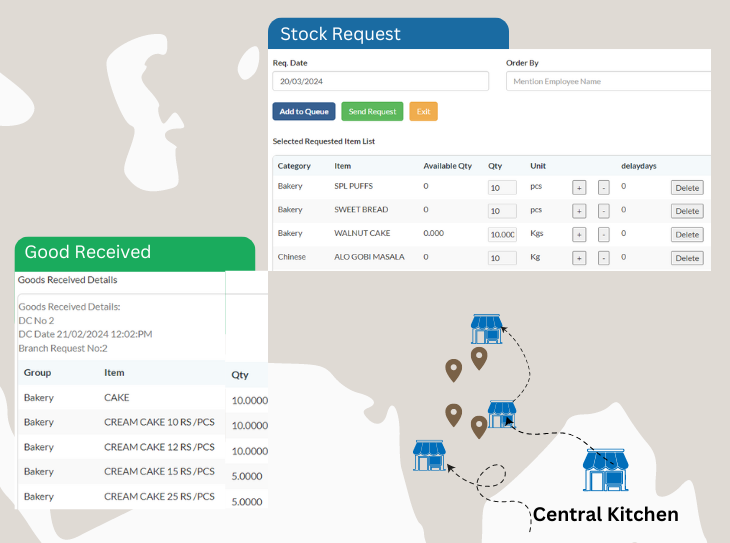
Task: Select the CREAM CAKE 15 RS /PCS row
Action: pyautogui.click(x=143, y=472)
